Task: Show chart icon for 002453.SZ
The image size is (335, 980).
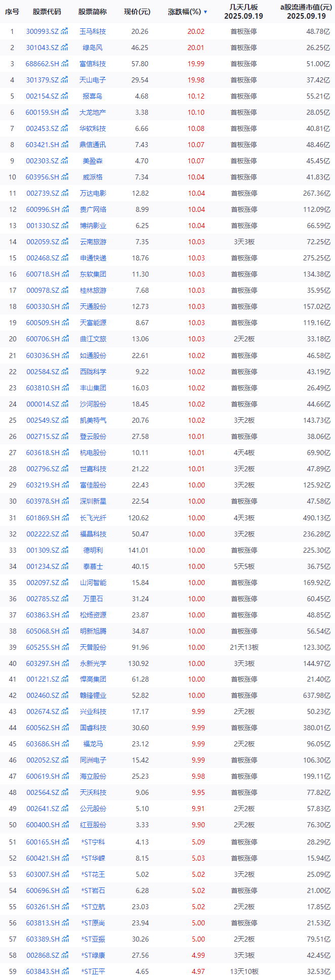Action: click(65, 128)
